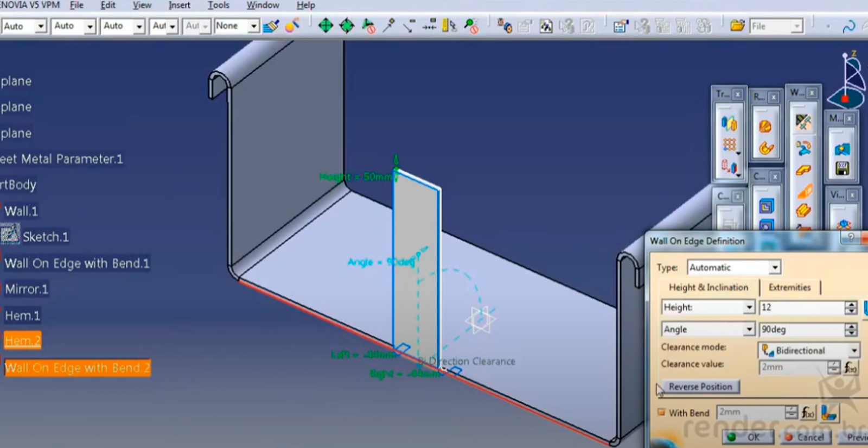Expand the Type Automatic dropdown
The width and height of the screenshot is (868, 448).
pyautogui.click(x=775, y=267)
